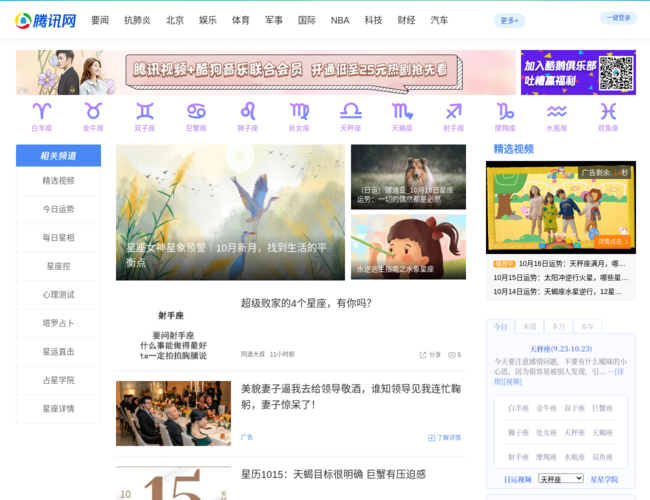Click the 星星学院 link
The image size is (650, 500).
[604, 480]
